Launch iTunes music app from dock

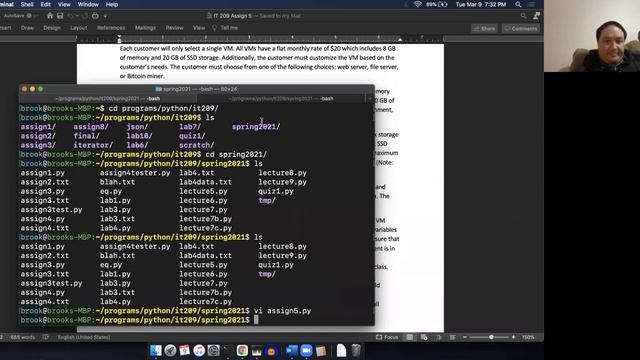point(199,350)
